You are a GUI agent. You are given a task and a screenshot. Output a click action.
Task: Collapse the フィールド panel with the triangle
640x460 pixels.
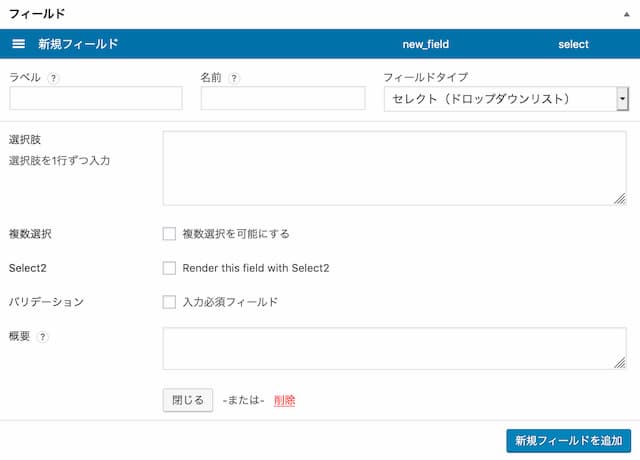click(x=627, y=14)
